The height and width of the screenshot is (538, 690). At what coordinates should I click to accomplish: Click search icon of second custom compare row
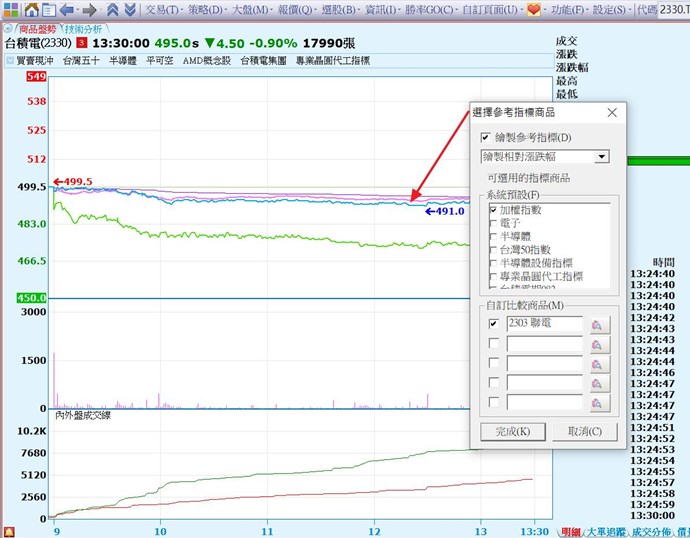[x=597, y=344]
